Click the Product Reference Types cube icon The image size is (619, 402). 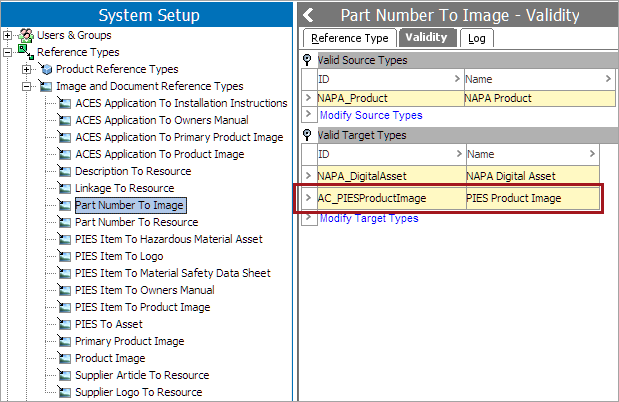tap(46, 69)
